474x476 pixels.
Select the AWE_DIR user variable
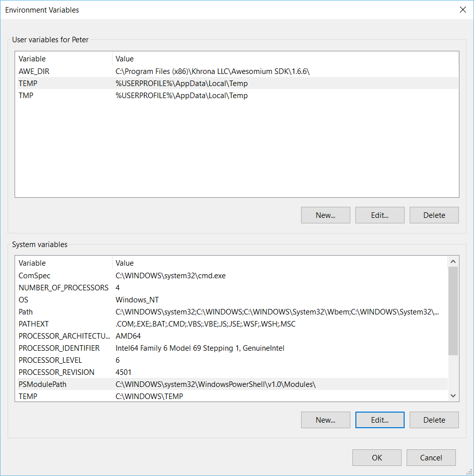pos(34,71)
